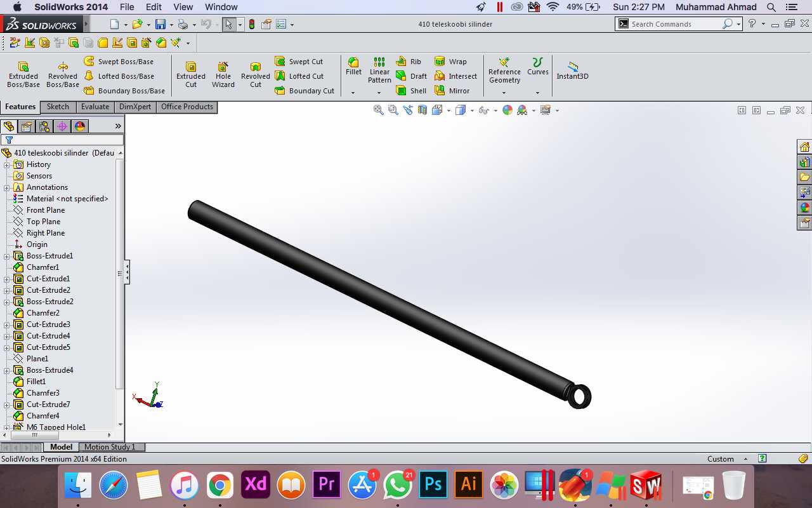Expand the Curves dropdown arrow
Viewport: 812px width, 508px height.
click(x=537, y=93)
